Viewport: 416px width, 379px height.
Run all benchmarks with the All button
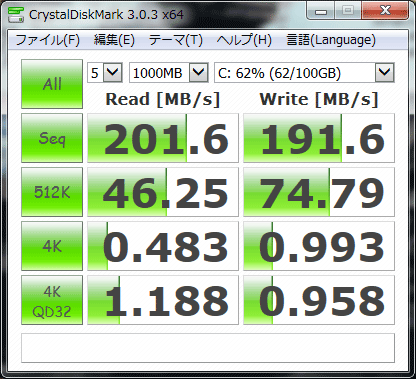pyautogui.click(x=52, y=84)
